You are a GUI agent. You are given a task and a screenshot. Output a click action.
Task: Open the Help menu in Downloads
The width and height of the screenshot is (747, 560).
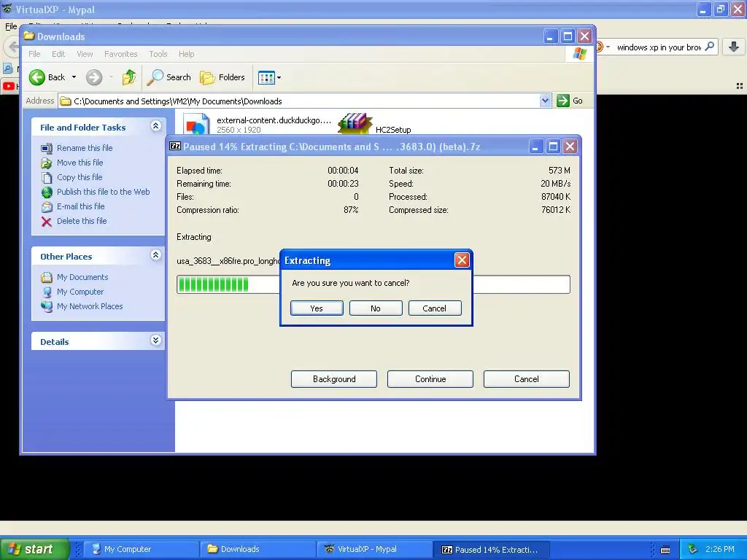186,54
